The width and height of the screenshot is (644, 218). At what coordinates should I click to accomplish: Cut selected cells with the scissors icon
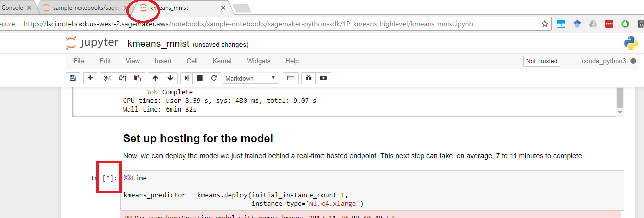pos(107,78)
